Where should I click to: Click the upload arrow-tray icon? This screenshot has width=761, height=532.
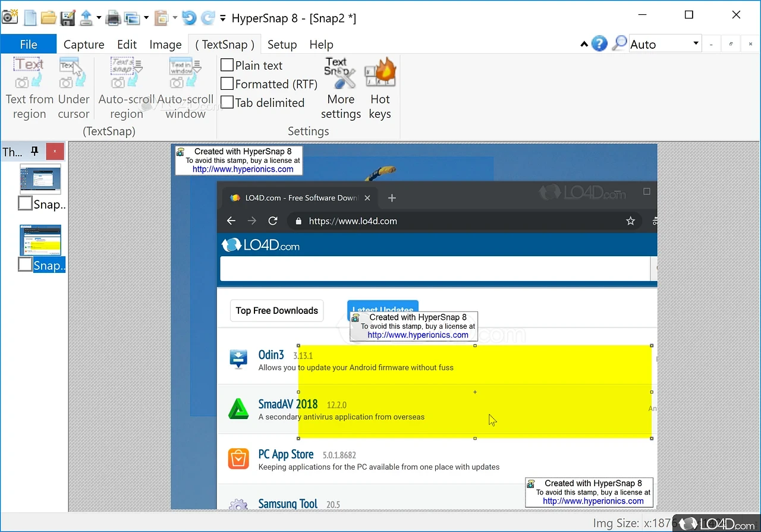pos(87,17)
